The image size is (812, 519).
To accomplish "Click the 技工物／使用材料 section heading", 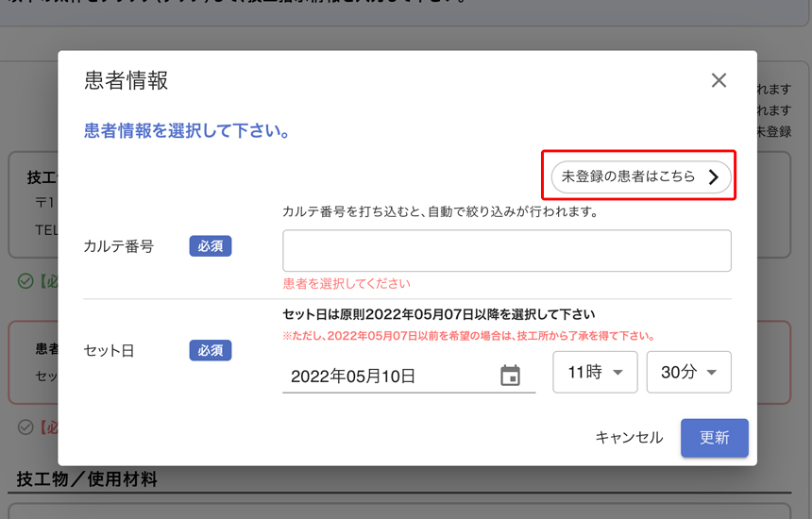I will (x=87, y=479).
